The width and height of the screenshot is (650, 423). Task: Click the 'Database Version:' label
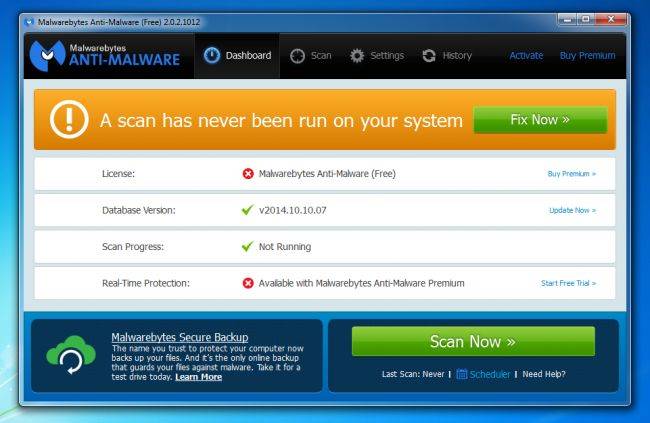point(138,210)
